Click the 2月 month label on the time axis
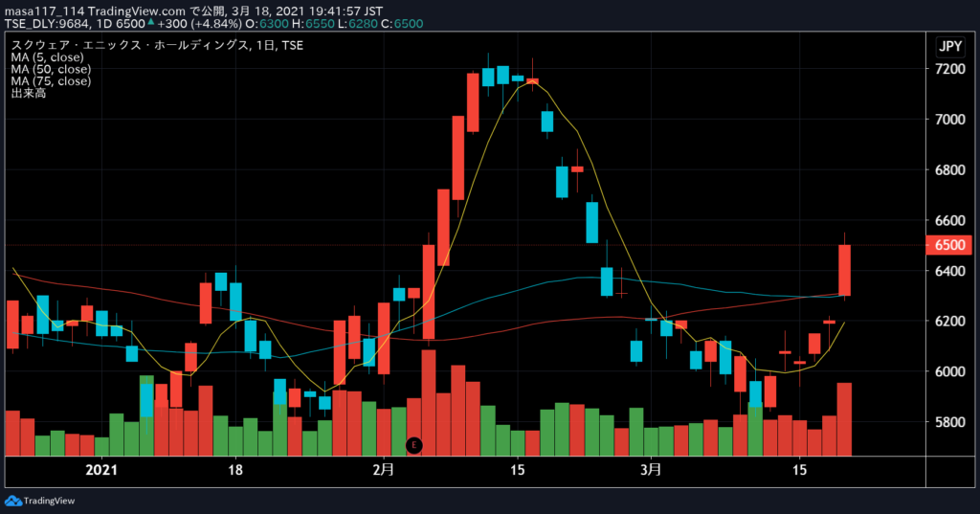The image size is (980, 514). click(x=384, y=470)
